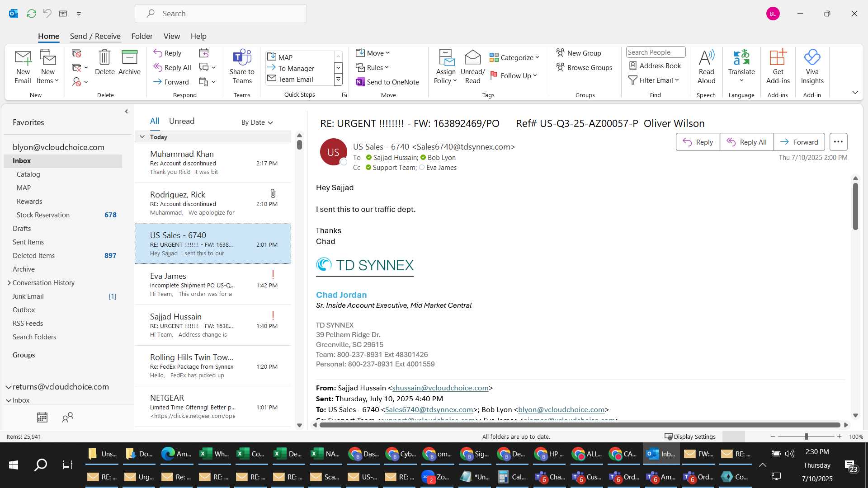Open Filter Email dropdown
The height and width of the screenshot is (488, 868).
[654, 80]
